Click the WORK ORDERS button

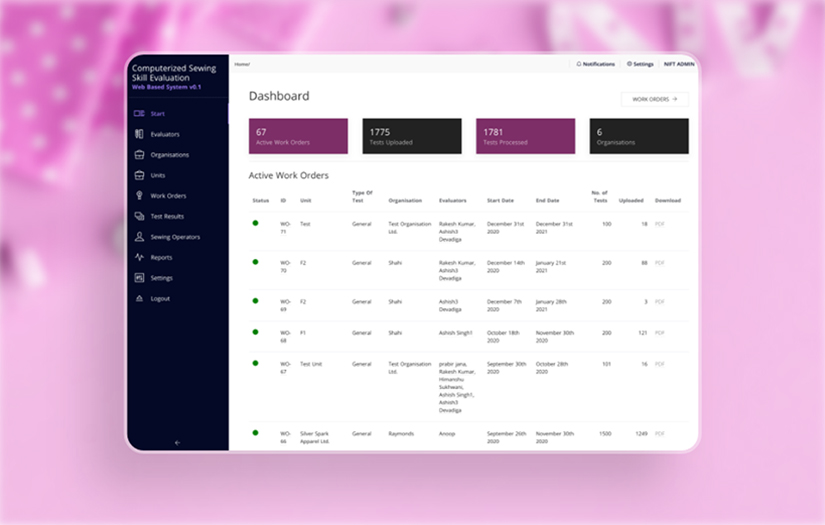655,99
